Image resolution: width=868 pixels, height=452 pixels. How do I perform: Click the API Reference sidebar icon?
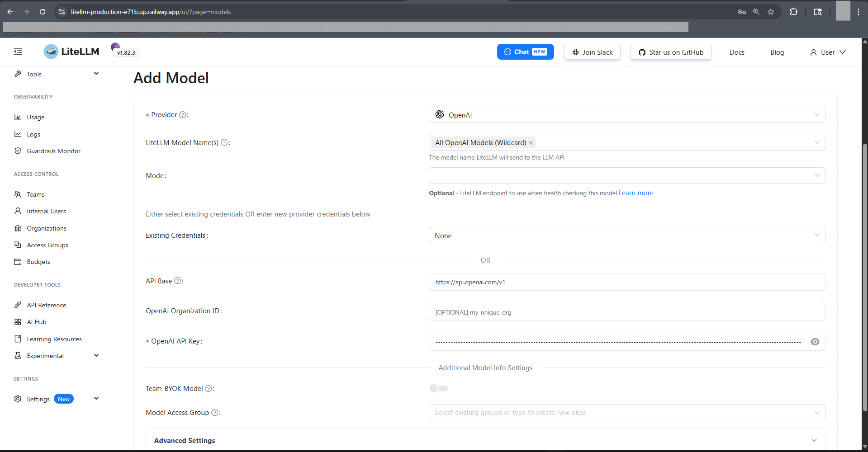pyautogui.click(x=18, y=305)
